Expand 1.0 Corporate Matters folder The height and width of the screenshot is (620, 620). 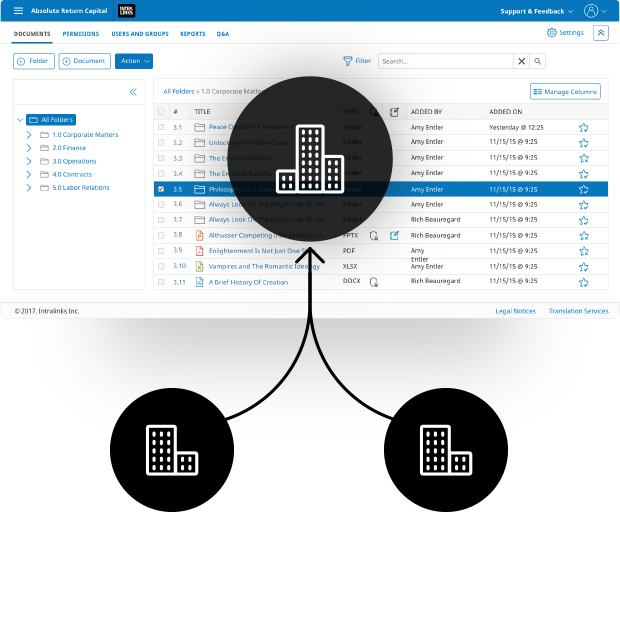[29, 135]
